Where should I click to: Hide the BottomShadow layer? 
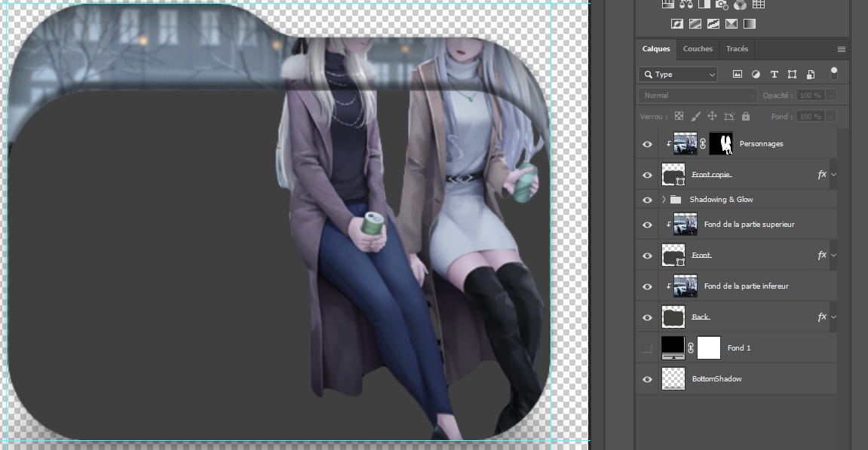tap(647, 380)
